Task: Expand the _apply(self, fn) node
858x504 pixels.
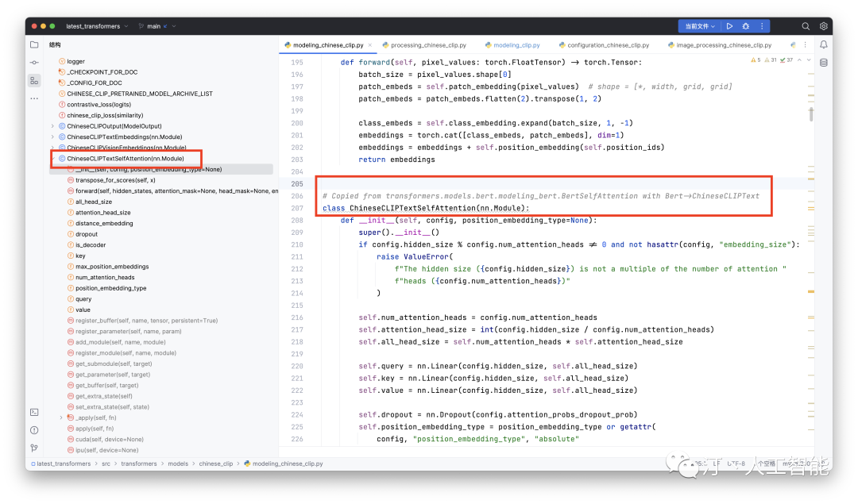Action: [x=61, y=417]
